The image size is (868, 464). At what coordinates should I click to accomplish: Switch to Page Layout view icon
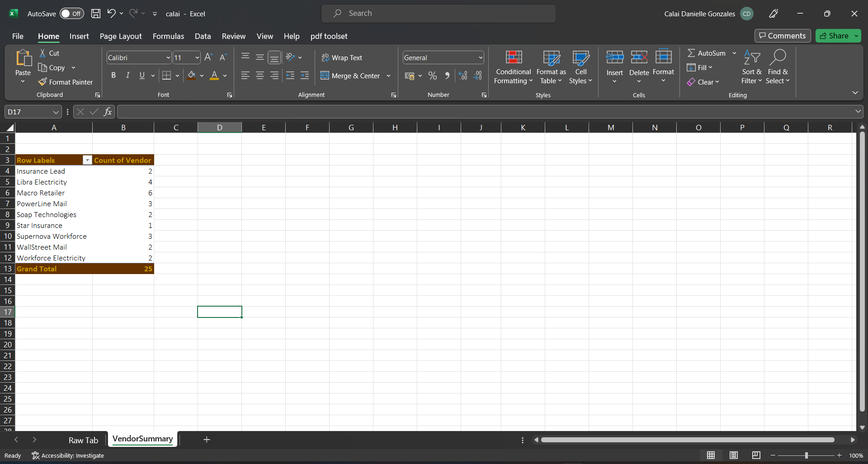click(734, 455)
